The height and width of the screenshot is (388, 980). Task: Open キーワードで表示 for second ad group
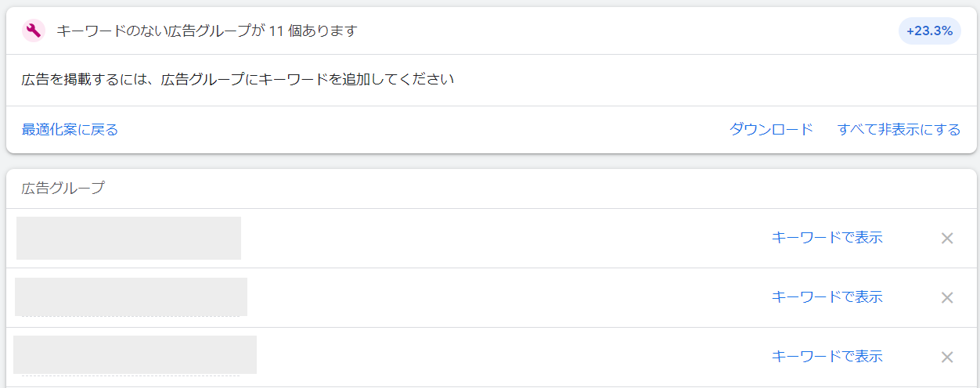(827, 297)
